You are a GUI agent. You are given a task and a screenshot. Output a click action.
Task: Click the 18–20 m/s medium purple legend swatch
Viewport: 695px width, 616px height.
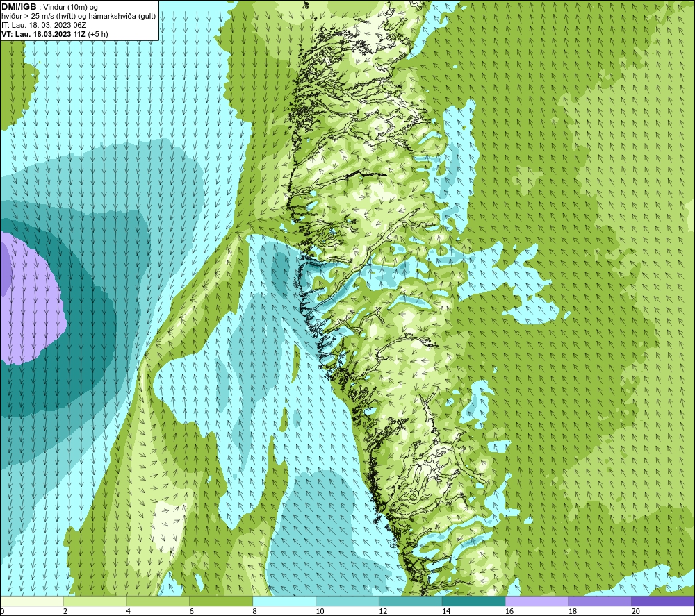coord(600,601)
